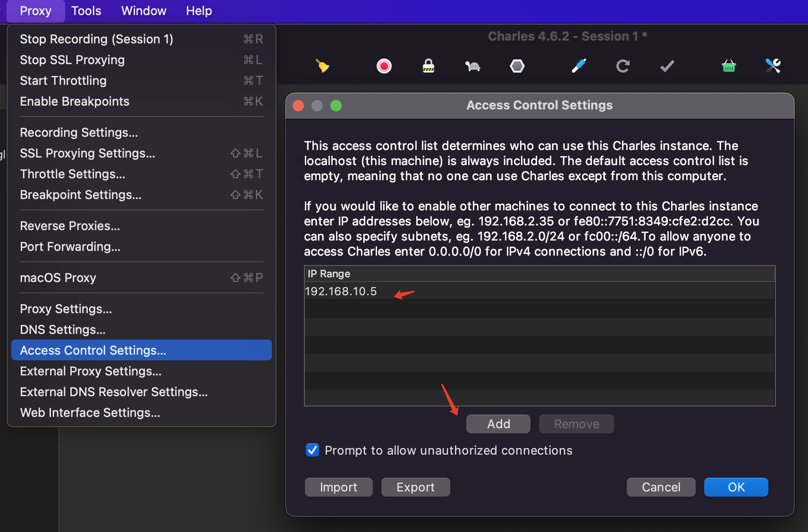
Task: Open the Help menu
Action: coord(199,11)
